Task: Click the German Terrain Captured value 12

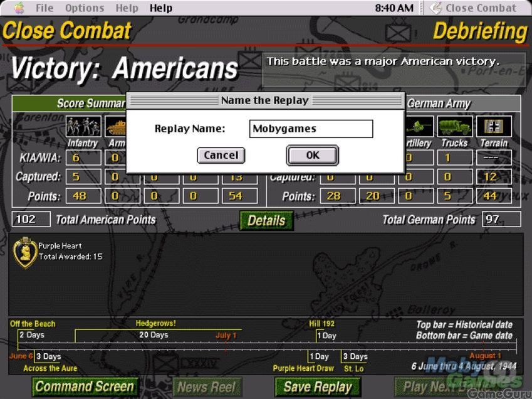Action: pos(494,177)
